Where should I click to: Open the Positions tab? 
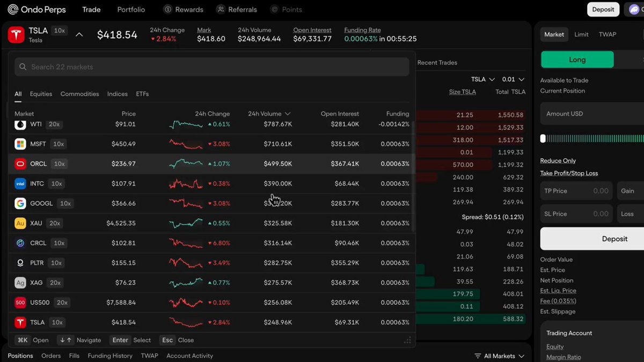click(x=20, y=356)
